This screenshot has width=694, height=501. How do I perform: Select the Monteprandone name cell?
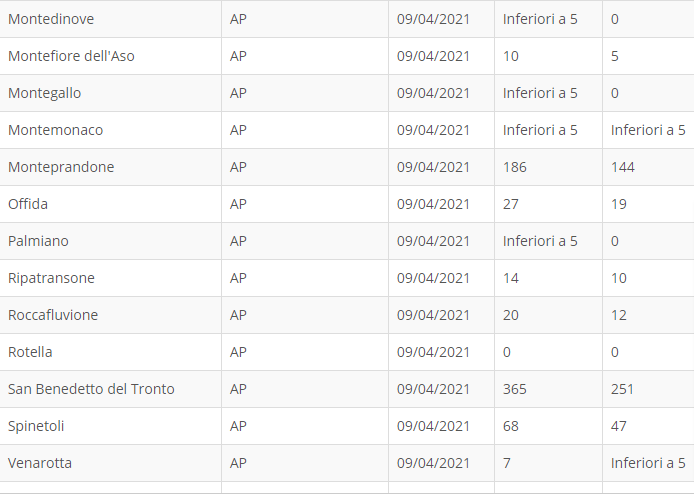[x=61, y=167]
